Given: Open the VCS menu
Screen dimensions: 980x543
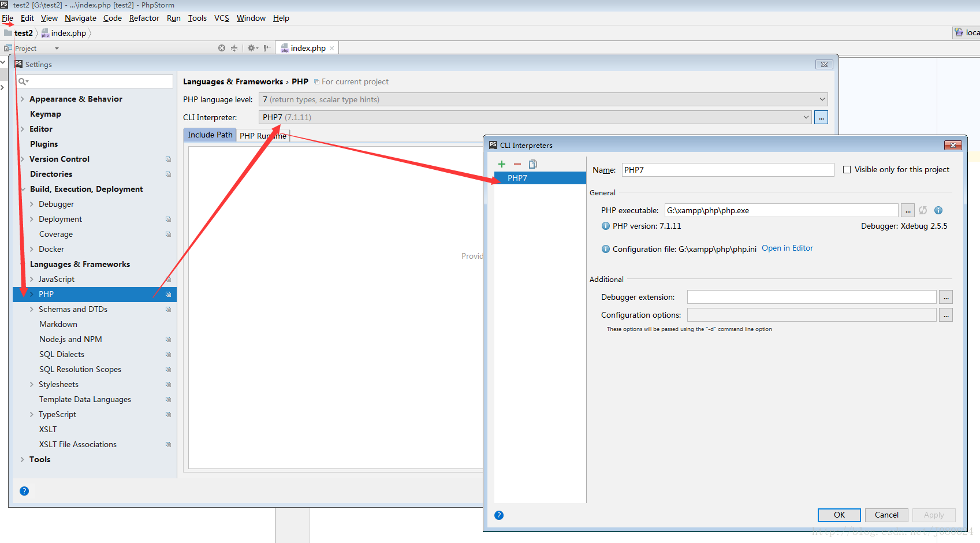Looking at the screenshot, I should 222,18.
